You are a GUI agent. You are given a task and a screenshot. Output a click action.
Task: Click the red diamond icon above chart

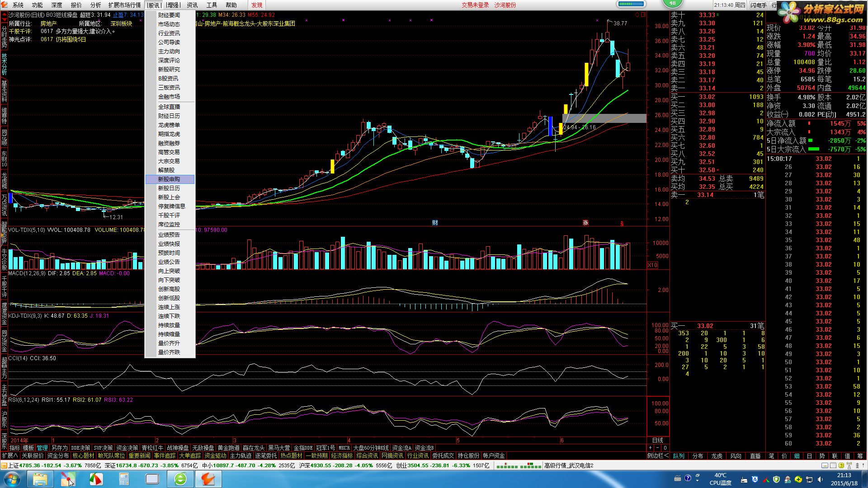coord(637,14)
